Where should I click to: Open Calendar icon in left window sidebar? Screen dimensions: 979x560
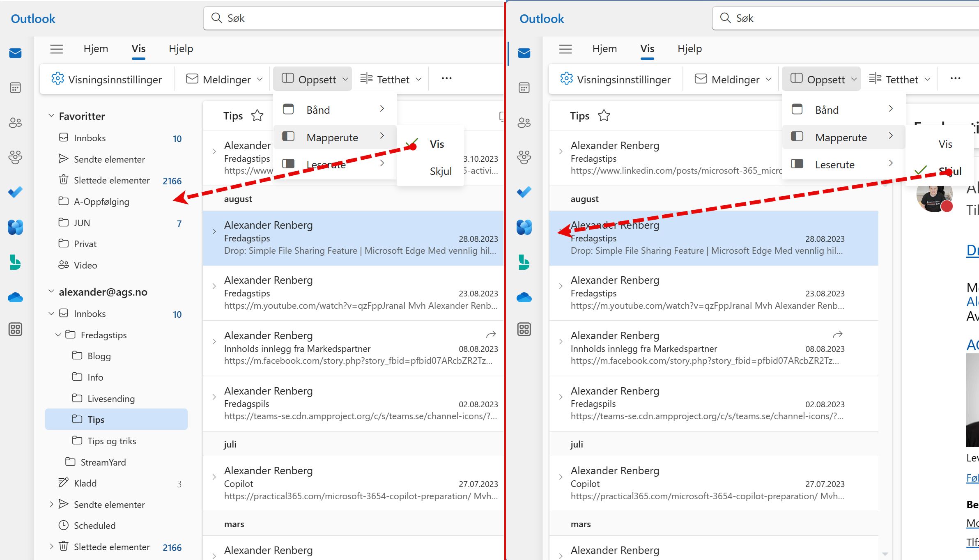(x=16, y=87)
